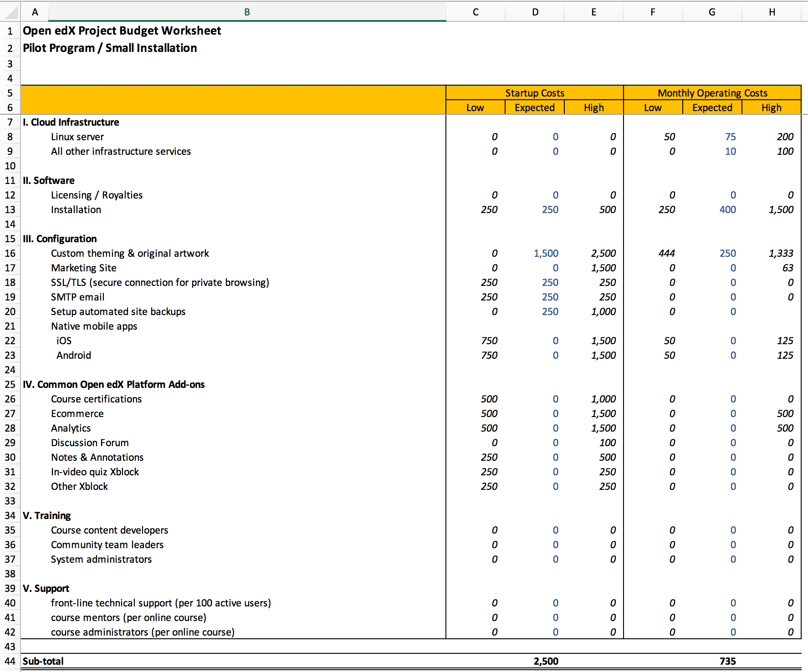Viewport: 808px width, 672px height.
Task: Click 'III. Configuration' section heading
Action: click(60, 239)
